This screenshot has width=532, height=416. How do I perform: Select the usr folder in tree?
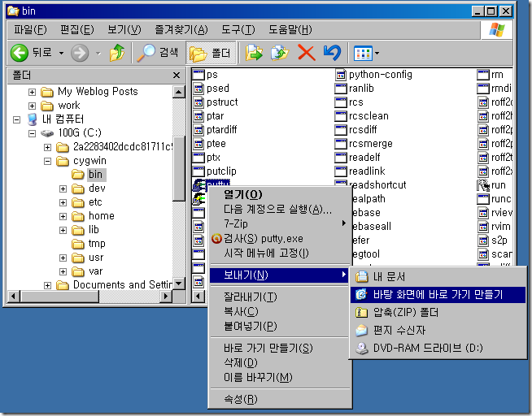tap(96, 258)
